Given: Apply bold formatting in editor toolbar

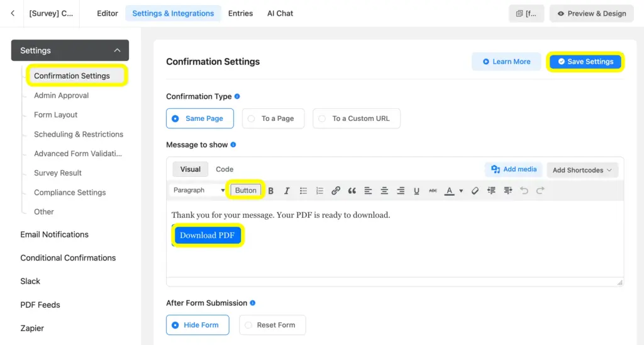Looking at the screenshot, I should [270, 190].
